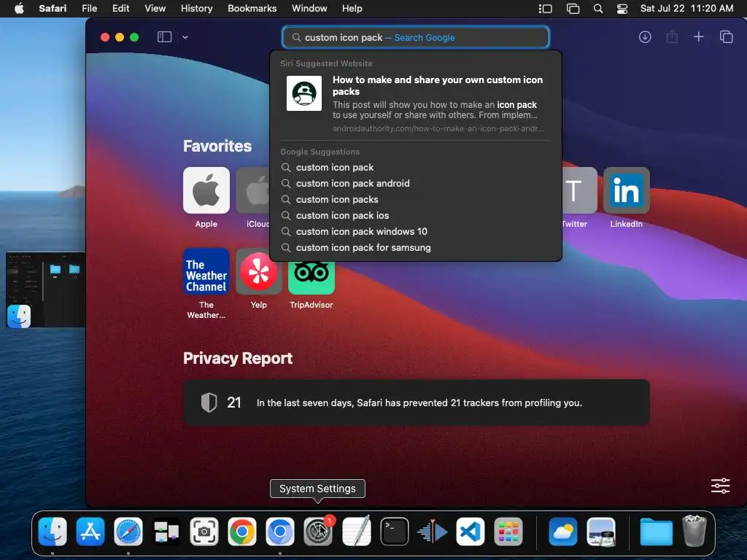Open the Bookmarks menu

(x=252, y=8)
